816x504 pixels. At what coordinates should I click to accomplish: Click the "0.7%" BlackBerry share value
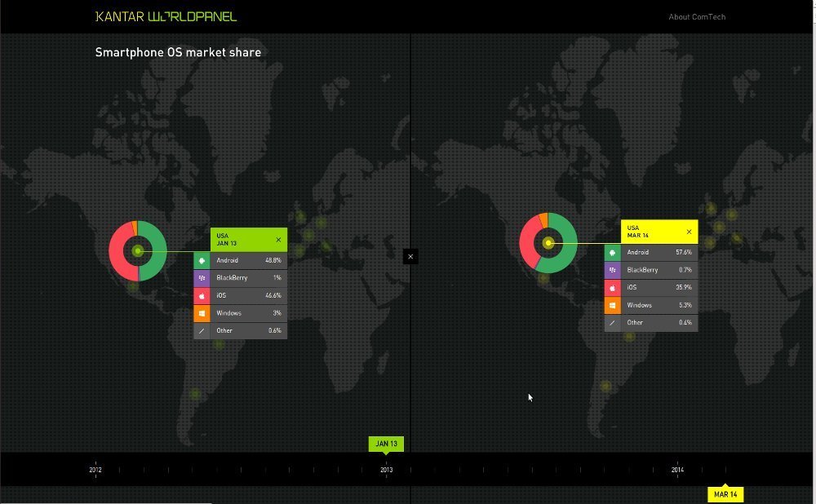(x=685, y=270)
